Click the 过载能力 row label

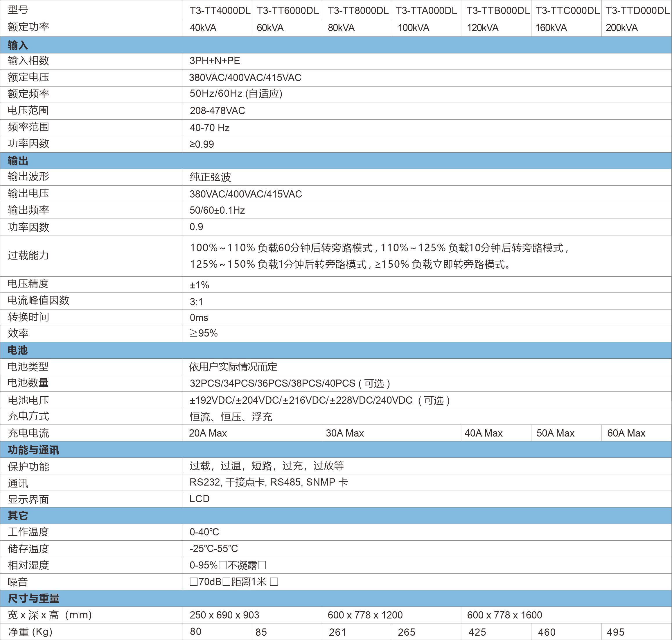tap(28, 255)
